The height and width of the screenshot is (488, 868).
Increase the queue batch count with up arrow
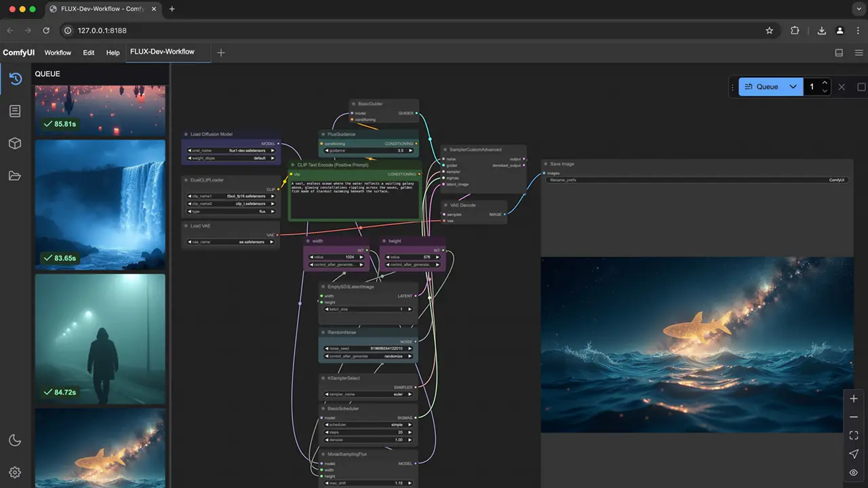tap(825, 83)
